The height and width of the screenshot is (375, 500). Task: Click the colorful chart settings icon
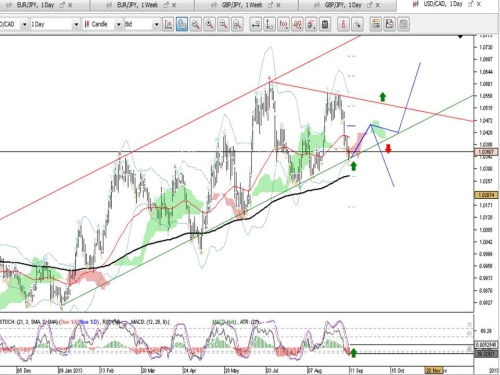click(x=376, y=24)
